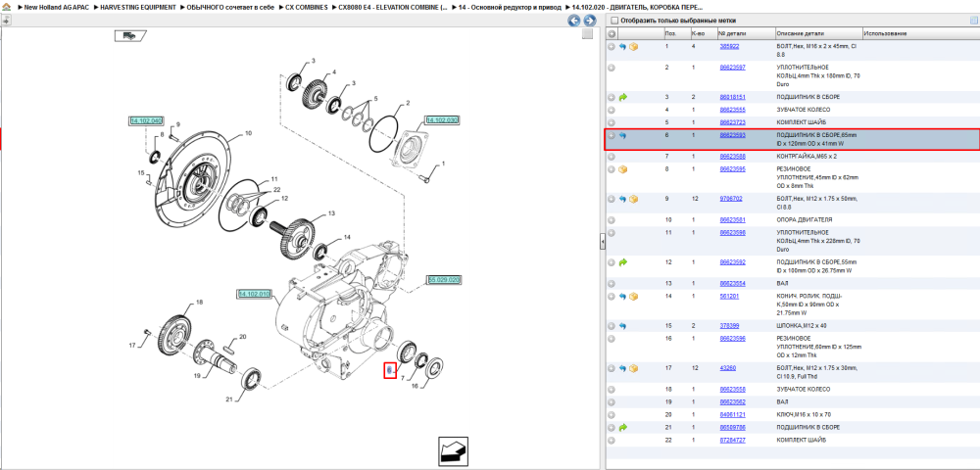
Task: Click box icon in row 43260
Action: pos(633,368)
